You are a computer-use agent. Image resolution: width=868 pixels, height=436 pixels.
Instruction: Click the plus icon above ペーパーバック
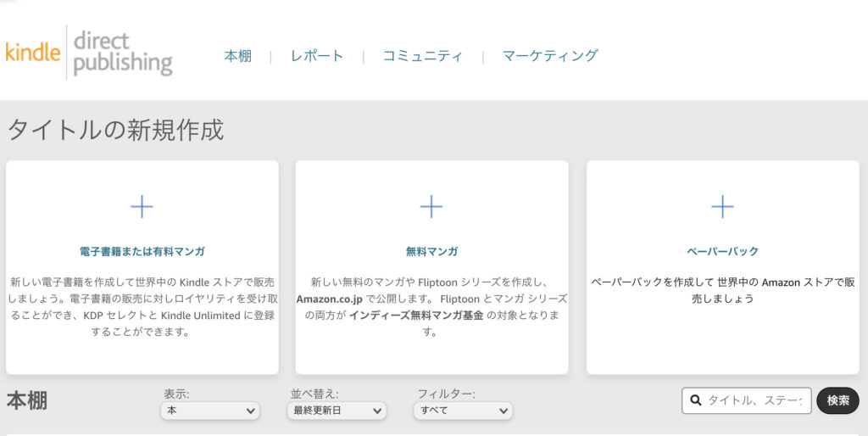coord(722,206)
